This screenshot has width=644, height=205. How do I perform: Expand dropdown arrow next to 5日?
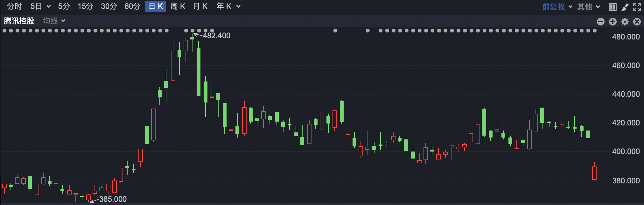pos(49,6)
